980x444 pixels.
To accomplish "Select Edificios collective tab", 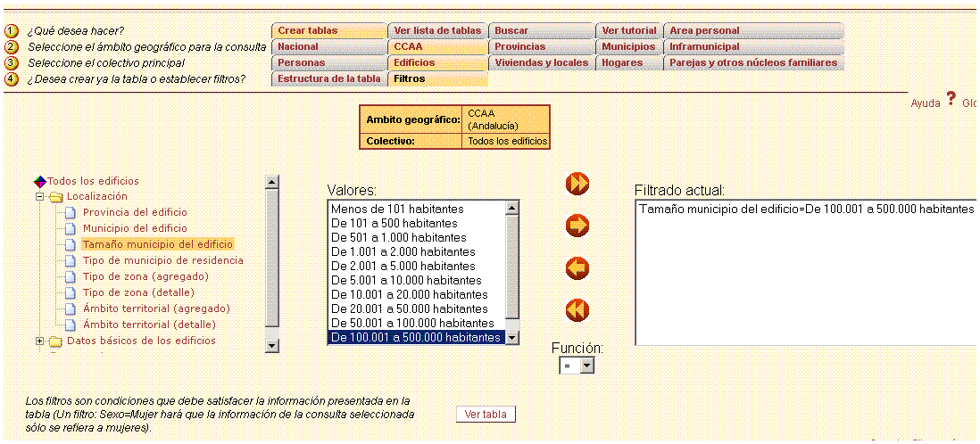I will (x=437, y=63).
